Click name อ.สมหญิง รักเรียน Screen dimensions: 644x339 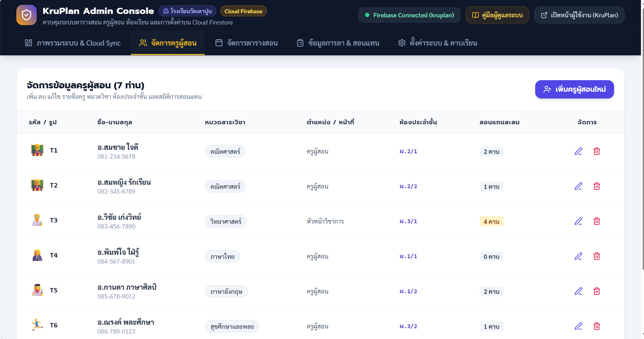click(x=124, y=182)
